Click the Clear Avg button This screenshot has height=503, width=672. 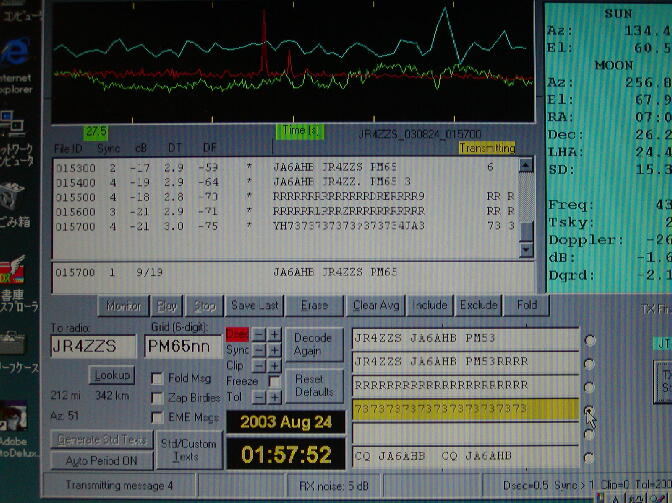click(x=375, y=305)
